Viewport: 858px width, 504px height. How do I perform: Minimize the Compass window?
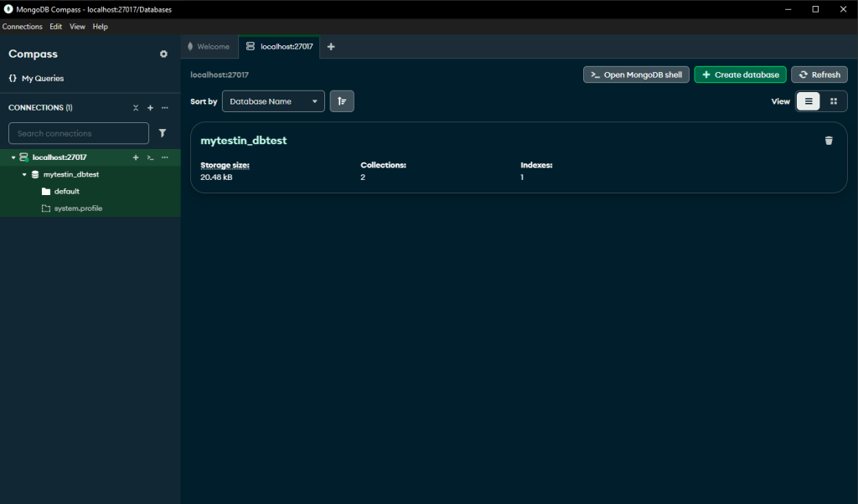coord(788,9)
